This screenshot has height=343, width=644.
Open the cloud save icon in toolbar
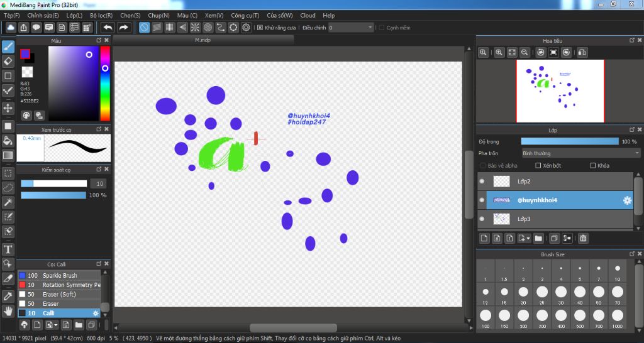point(11,28)
